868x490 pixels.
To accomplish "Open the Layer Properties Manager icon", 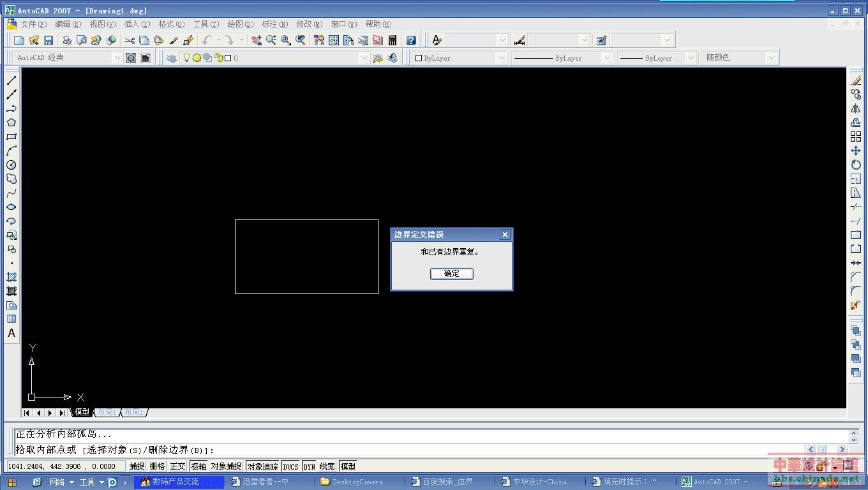I will [172, 57].
